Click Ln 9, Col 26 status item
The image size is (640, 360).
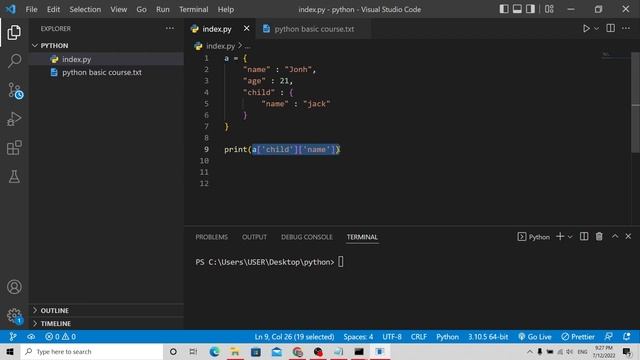[x=294, y=337]
